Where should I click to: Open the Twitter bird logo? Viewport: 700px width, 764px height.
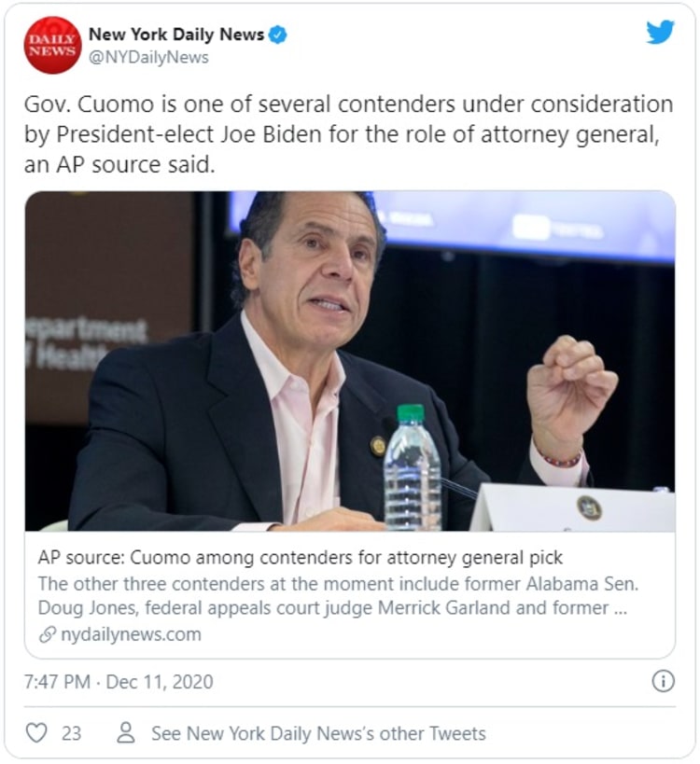pos(660,33)
